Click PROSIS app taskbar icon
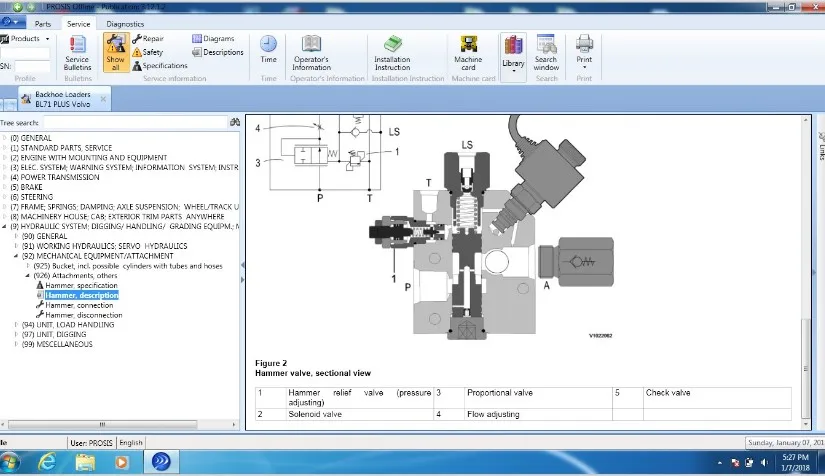The height and width of the screenshot is (476, 825). 162,462
